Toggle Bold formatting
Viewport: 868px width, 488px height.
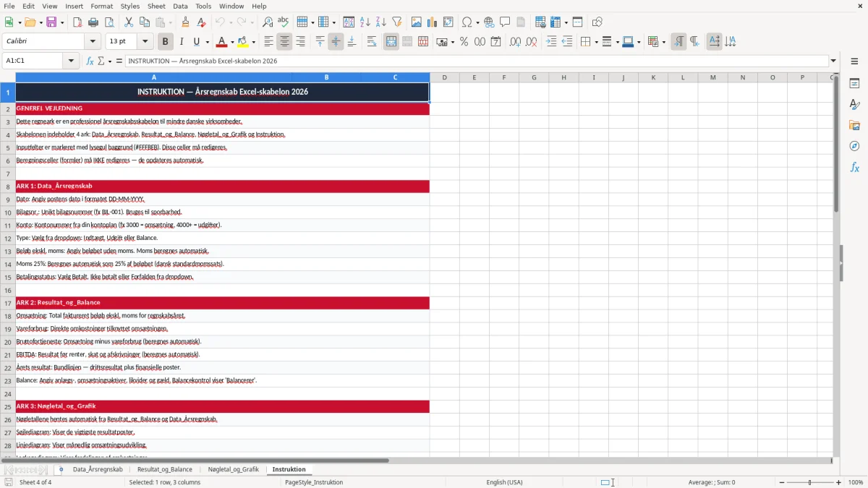point(165,42)
